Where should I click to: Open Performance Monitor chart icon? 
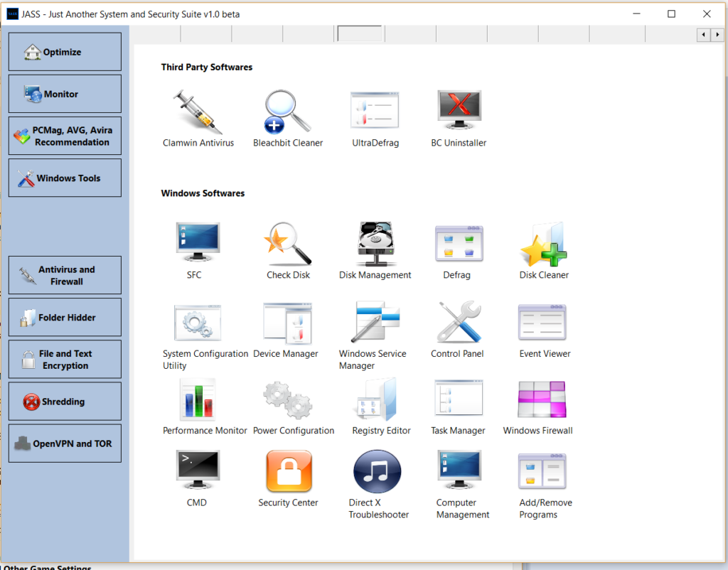pos(198,399)
